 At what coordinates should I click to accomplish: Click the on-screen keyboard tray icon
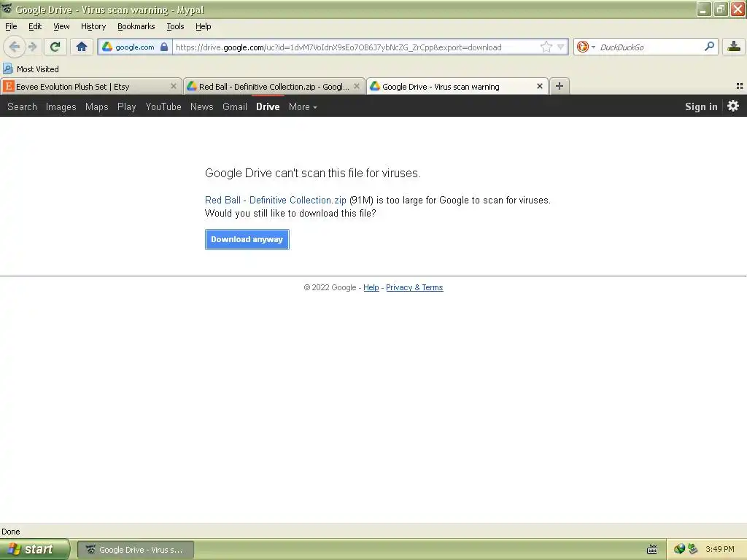pos(651,550)
